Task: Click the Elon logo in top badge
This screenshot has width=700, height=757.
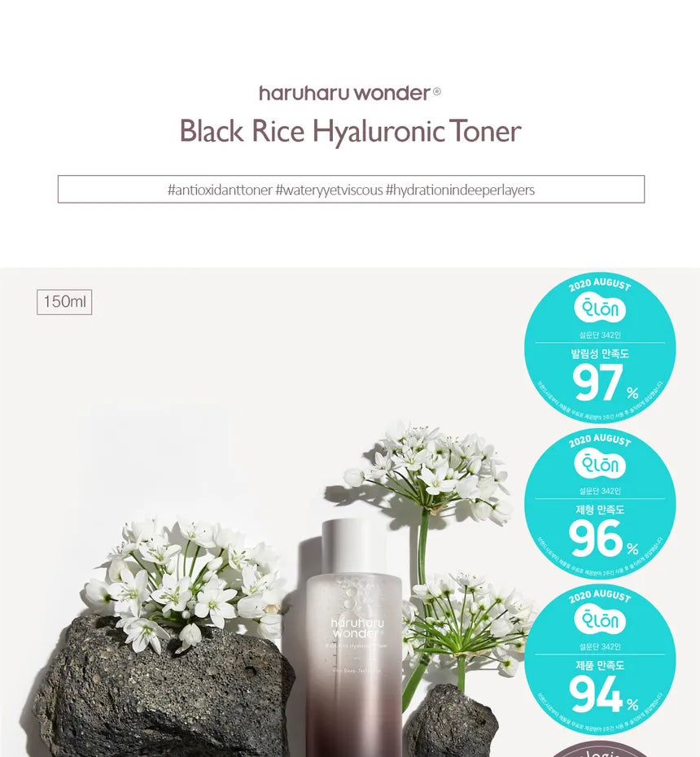Action: (x=600, y=309)
